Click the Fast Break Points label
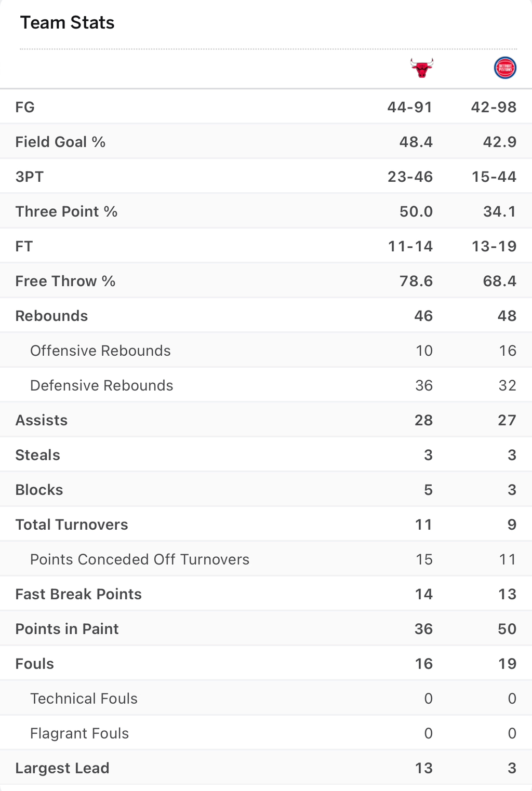532x791 pixels. pyautogui.click(x=78, y=594)
